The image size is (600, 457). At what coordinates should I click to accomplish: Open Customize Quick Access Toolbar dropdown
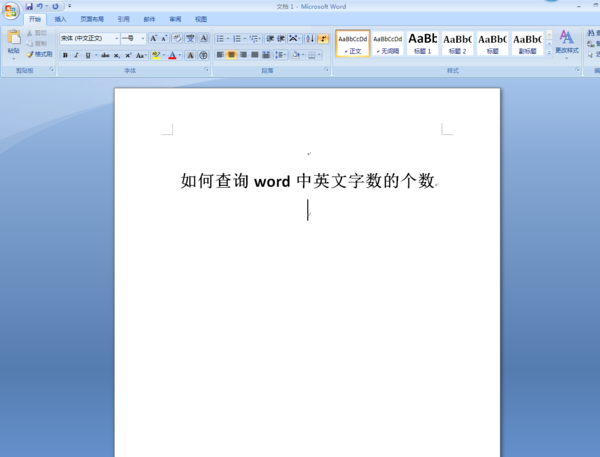(69, 6)
